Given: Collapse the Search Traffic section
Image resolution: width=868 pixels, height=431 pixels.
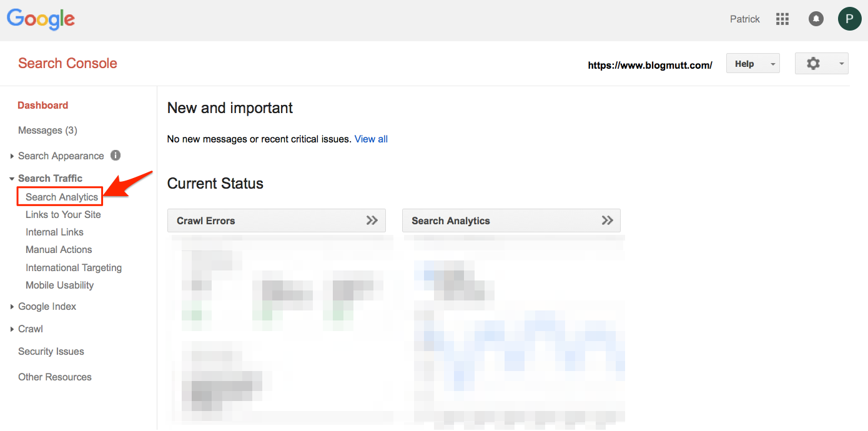Looking at the screenshot, I should tap(12, 179).
